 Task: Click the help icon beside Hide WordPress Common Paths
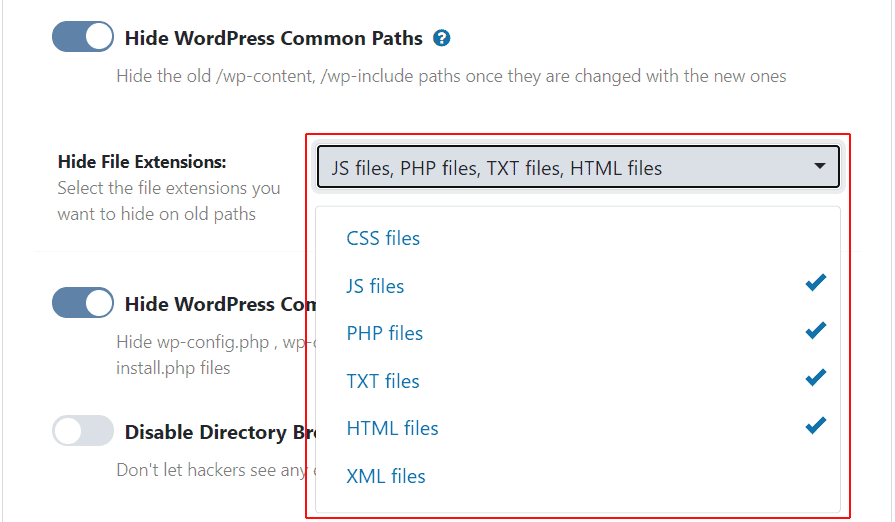[x=442, y=39]
